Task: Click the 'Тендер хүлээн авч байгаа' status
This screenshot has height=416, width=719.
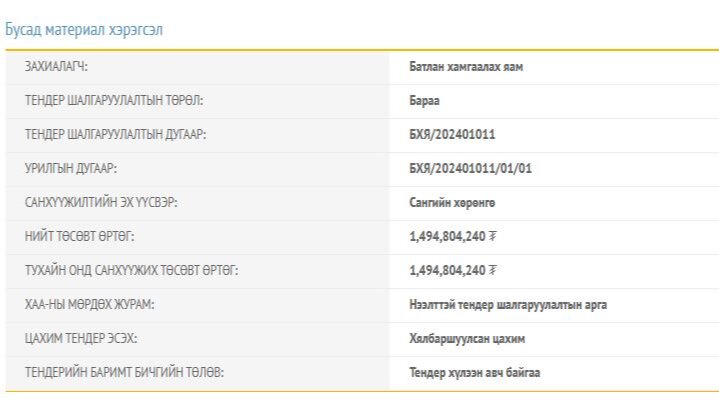Action: [476, 372]
